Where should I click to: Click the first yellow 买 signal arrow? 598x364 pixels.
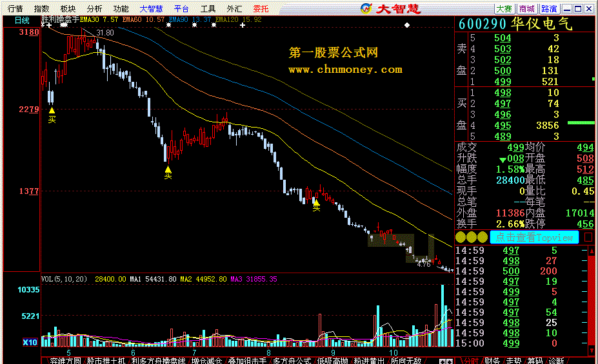52,110
